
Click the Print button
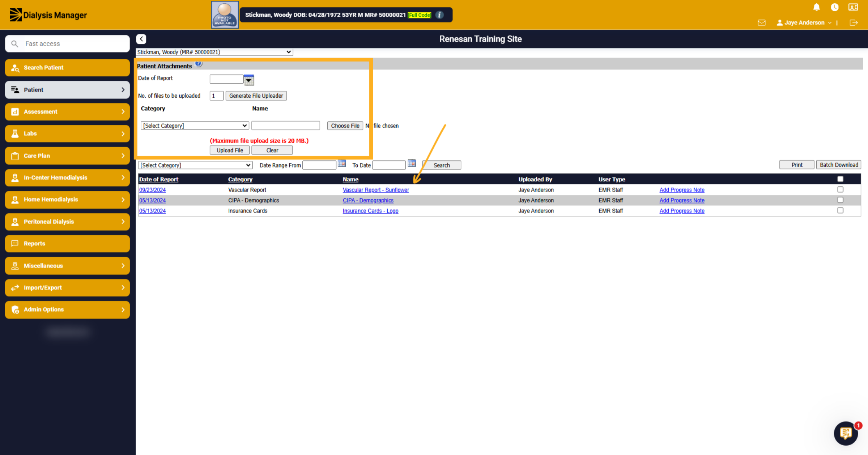click(797, 165)
